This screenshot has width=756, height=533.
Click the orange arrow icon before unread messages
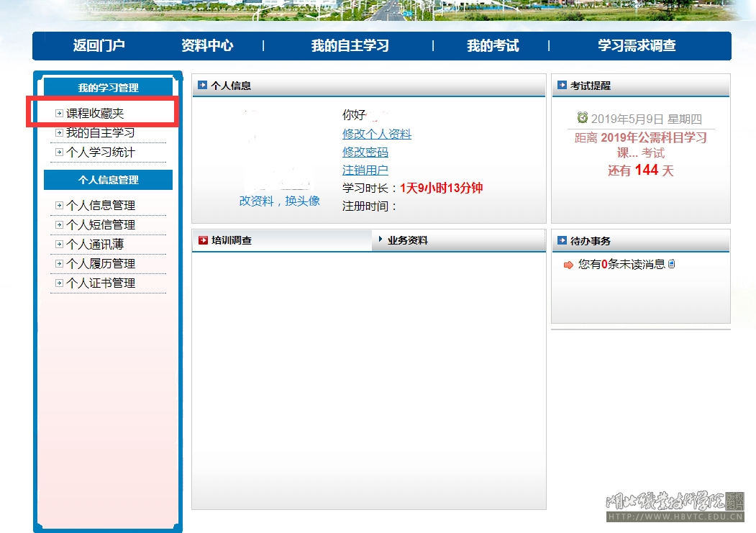(x=568, y=265)
